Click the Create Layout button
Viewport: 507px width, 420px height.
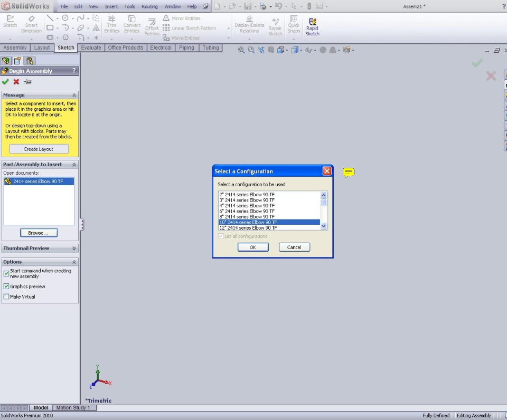pos(39,149)
